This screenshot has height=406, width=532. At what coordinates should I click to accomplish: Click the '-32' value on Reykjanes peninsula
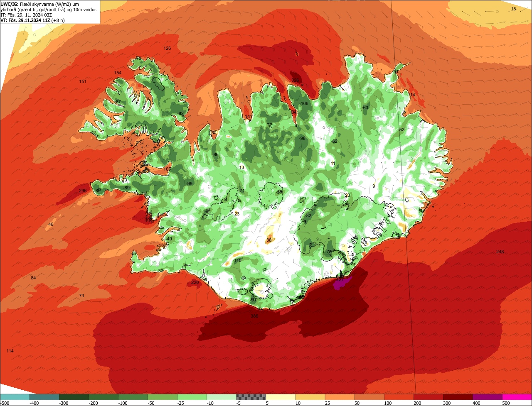(x=160, y=271)
